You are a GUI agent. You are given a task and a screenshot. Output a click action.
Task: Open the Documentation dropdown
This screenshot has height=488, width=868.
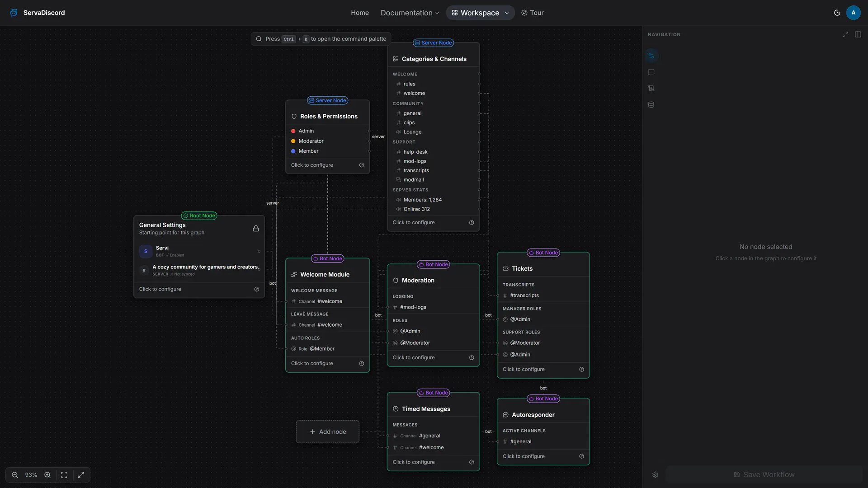coord(410,13)
